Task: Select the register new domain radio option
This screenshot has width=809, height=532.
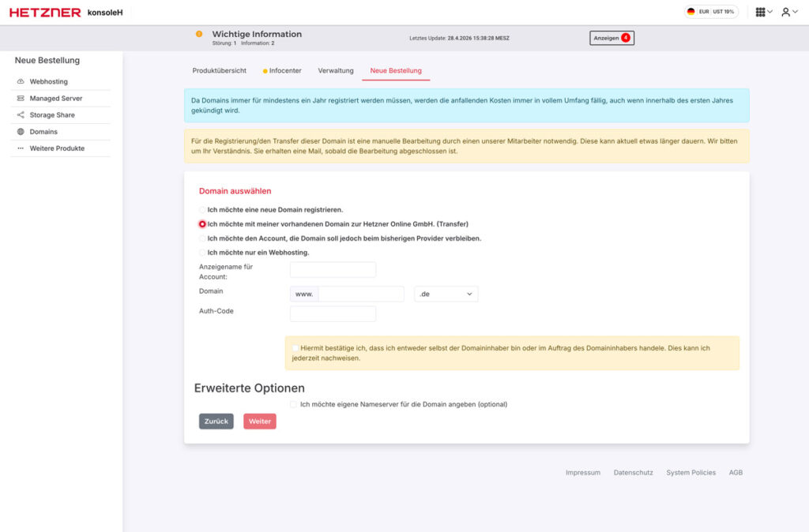Action: click(x=202, y=210)
